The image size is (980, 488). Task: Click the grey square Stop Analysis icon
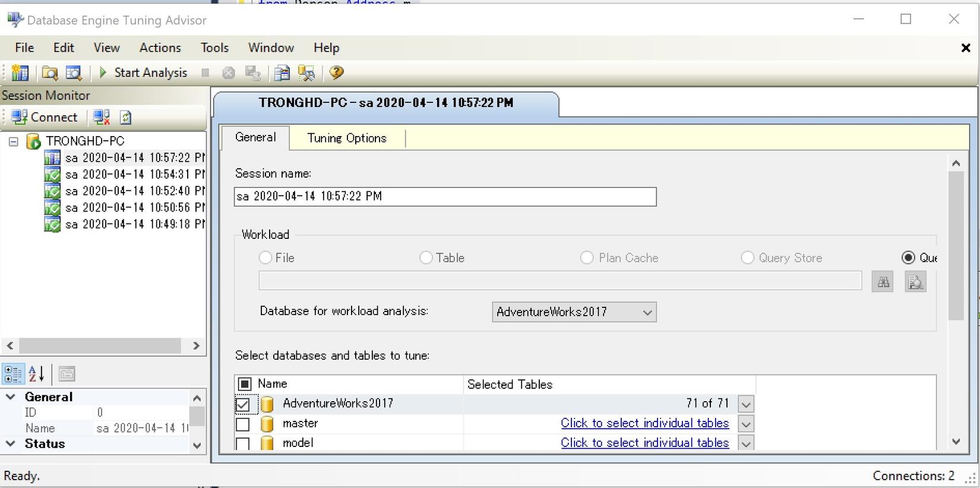point(206,73)
